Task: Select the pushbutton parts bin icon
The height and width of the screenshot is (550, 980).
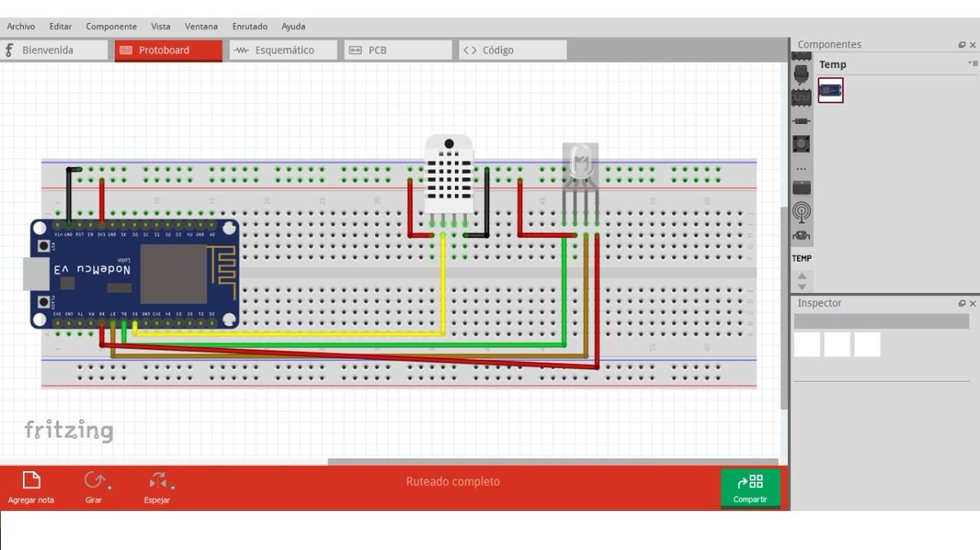Action: [x=802, y=144]
